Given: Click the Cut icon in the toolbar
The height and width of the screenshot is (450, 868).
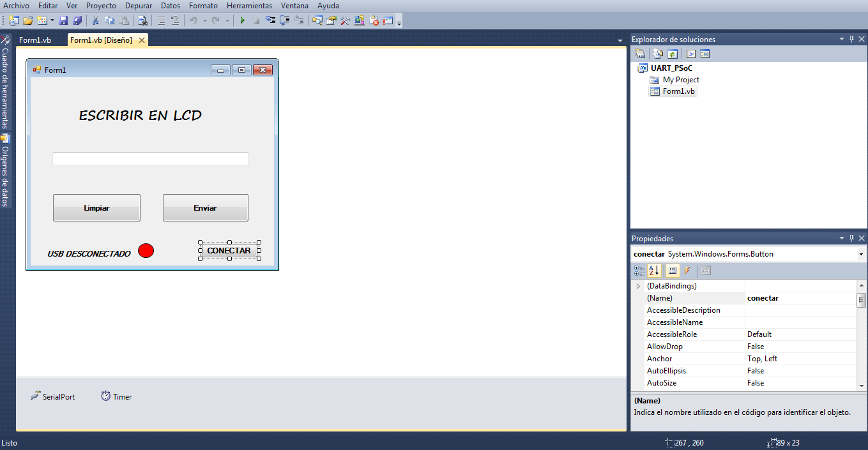Looking at the screenshot, I should click(x=96, y=20).
